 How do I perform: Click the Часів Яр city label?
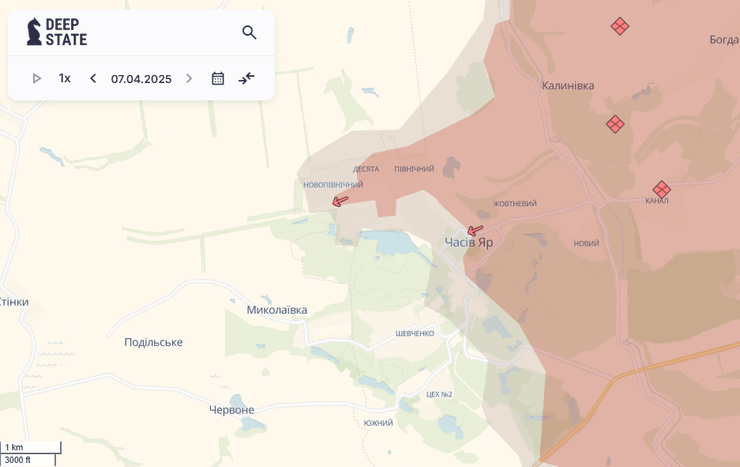point(469,243)
